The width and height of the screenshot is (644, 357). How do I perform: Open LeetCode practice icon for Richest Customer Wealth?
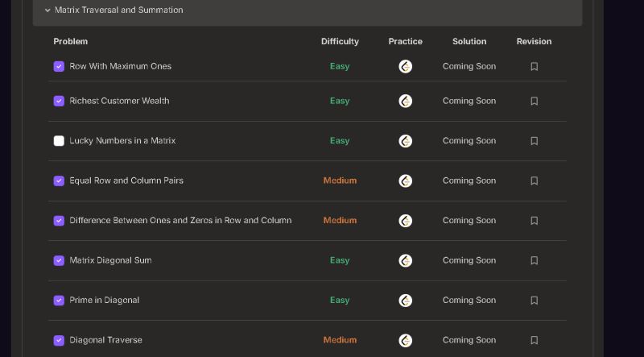point(406,102)
